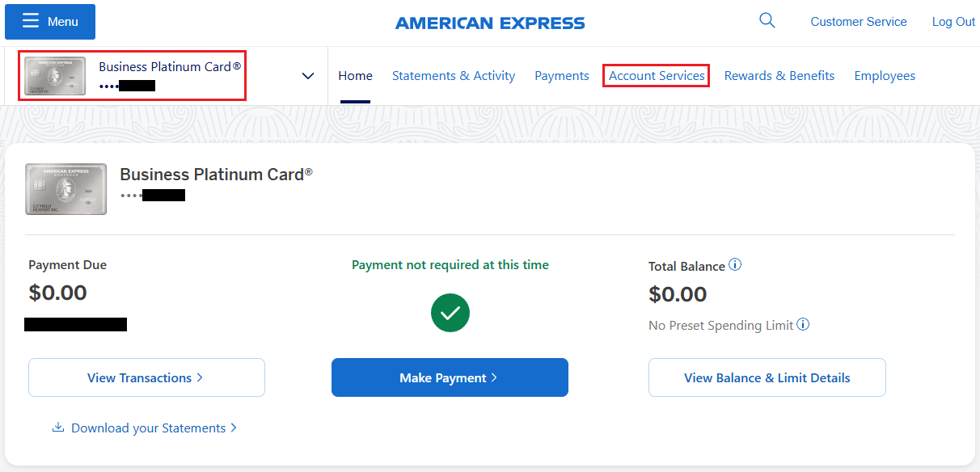Navigate to Rewards & Benefits tab
The height and width of the screenshot is (472, 980).
[779, 76]
